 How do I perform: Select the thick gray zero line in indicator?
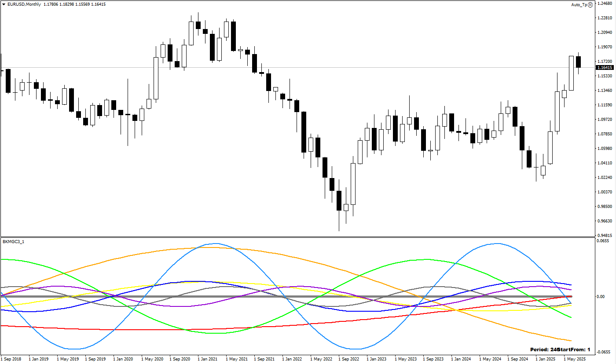(286, 297)
